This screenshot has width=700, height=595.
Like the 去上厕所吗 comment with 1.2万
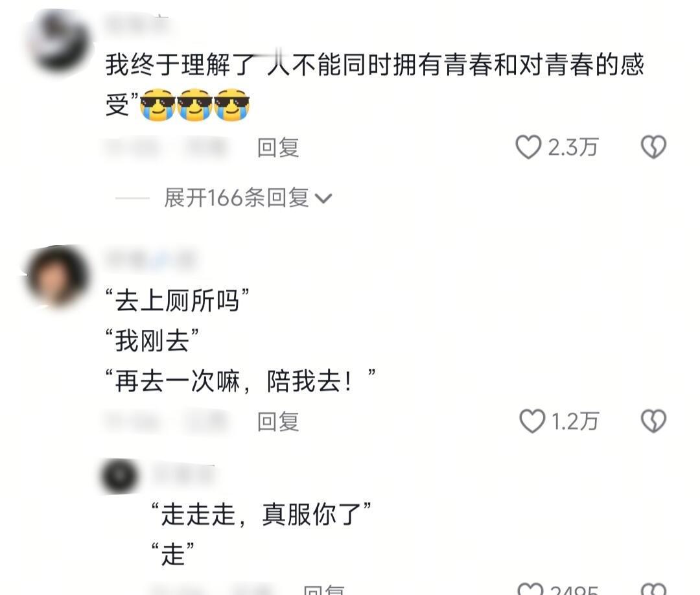point(532,421)
